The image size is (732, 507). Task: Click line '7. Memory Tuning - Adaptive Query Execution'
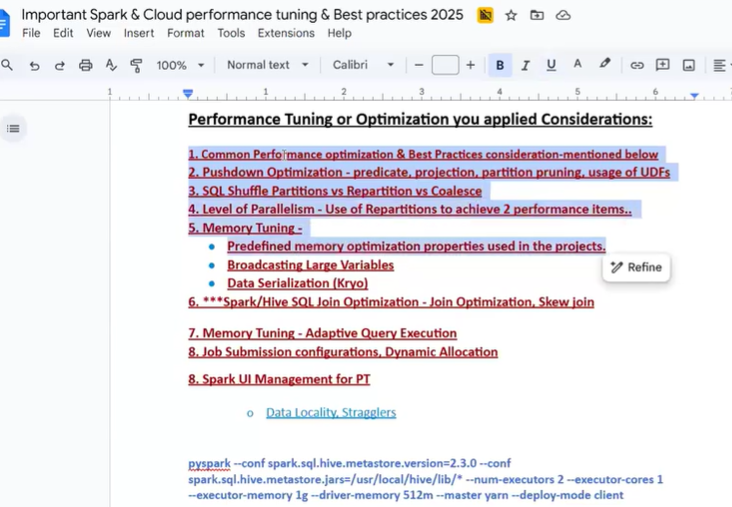coord(323,333)
